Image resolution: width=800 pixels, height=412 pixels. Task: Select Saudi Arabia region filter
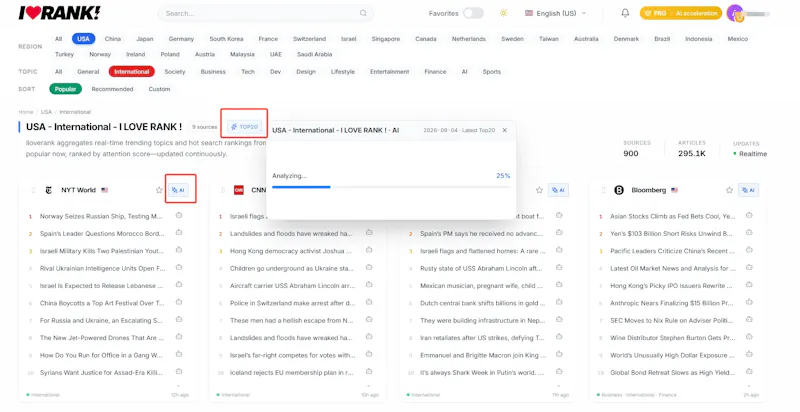tap(314, 54)
